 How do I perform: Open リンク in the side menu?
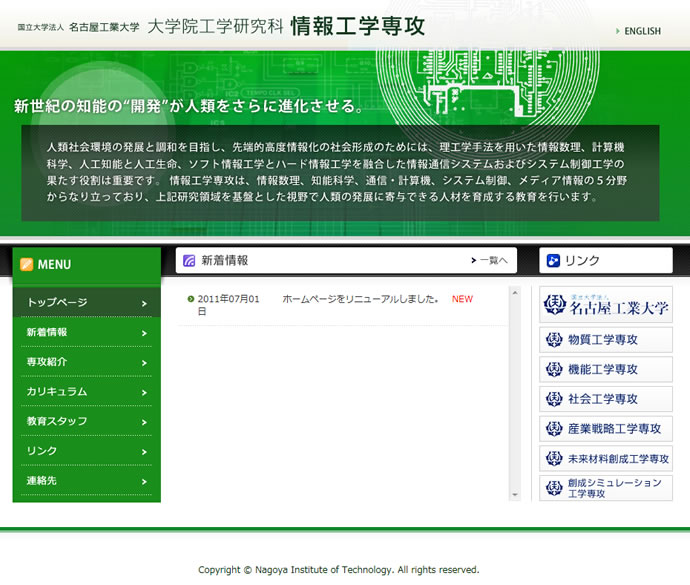pyautogui.click(x=87, y=451)
